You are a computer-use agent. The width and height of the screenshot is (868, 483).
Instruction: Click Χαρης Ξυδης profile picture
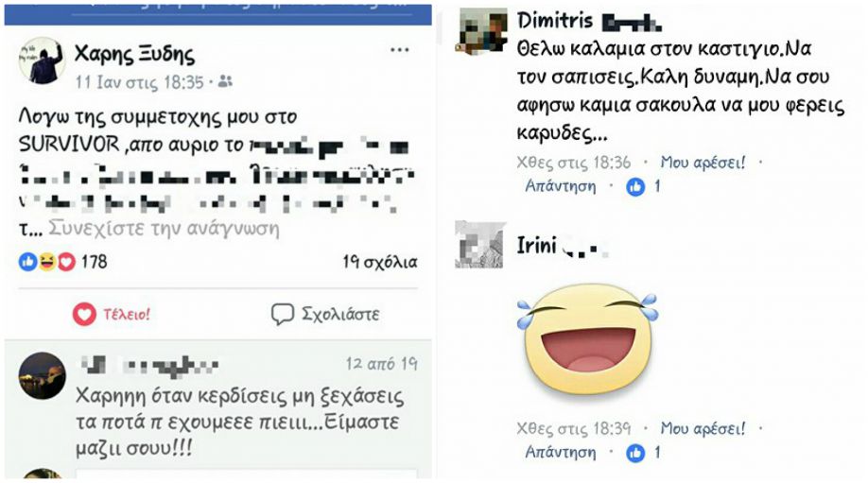(x=42, y=60)
